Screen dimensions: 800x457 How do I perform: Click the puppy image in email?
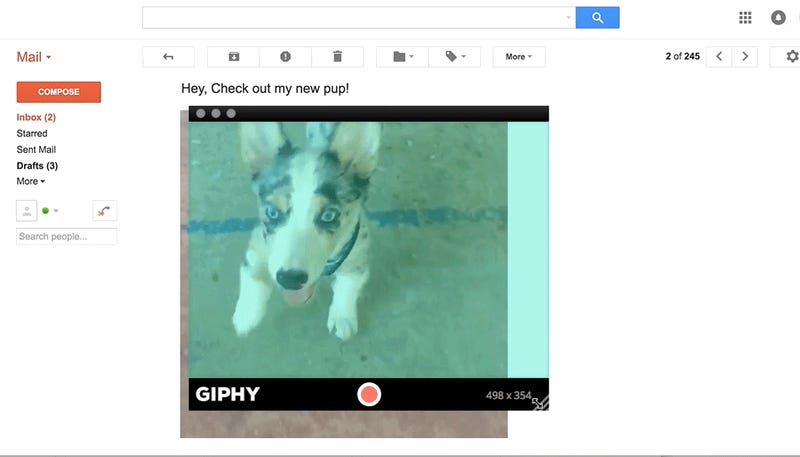point(344,273)
